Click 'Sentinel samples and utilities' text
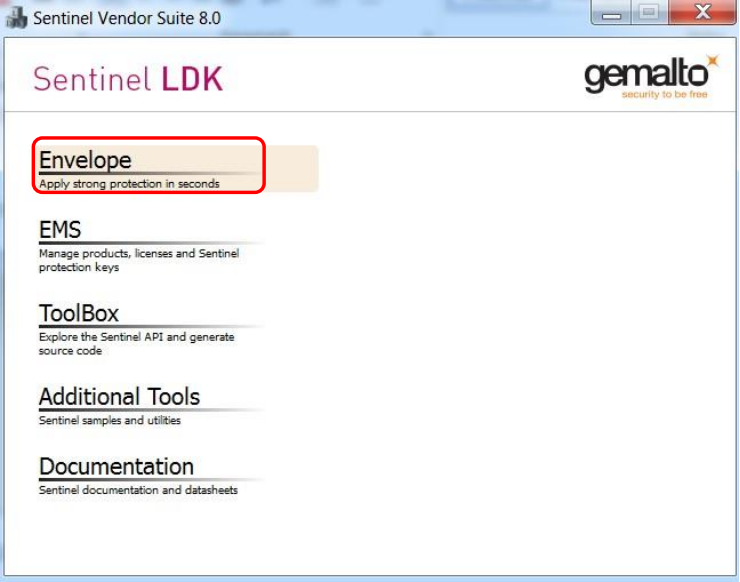The width and height of the screenshot is (740, 582). tap(110, 421)
